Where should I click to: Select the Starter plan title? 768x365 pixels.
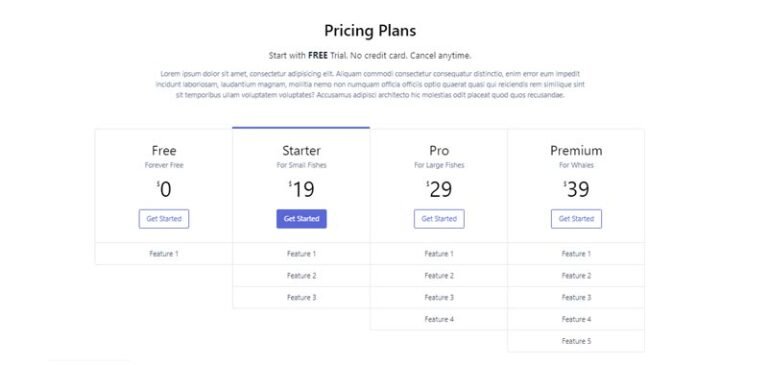[301, 150]
